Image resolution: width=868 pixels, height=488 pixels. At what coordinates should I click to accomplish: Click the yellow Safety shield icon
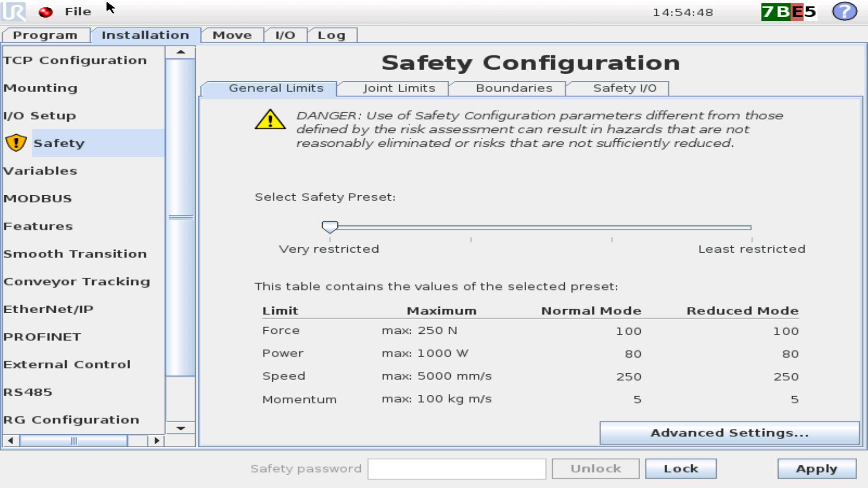16,143
